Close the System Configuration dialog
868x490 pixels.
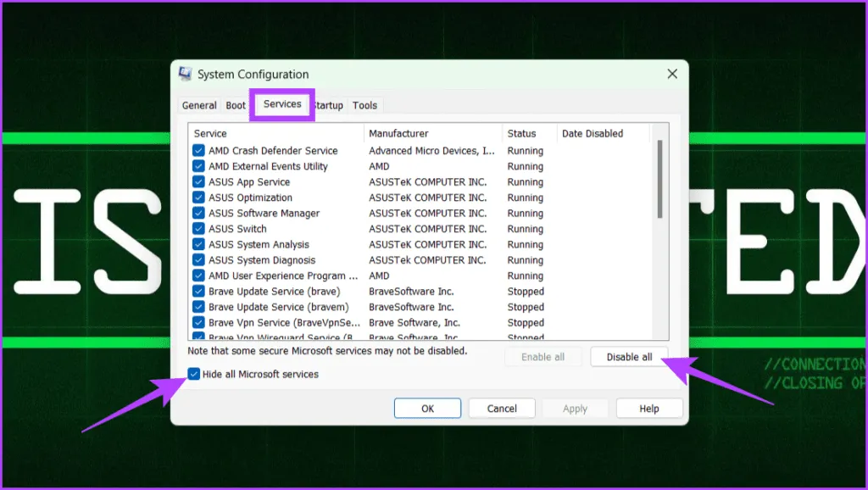click(672, 75)
